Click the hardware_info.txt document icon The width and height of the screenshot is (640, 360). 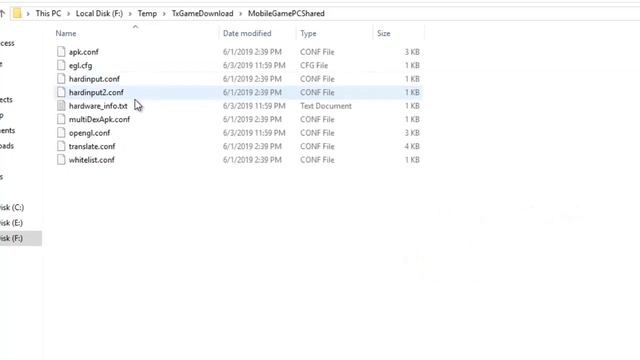[x=61, y=106]
